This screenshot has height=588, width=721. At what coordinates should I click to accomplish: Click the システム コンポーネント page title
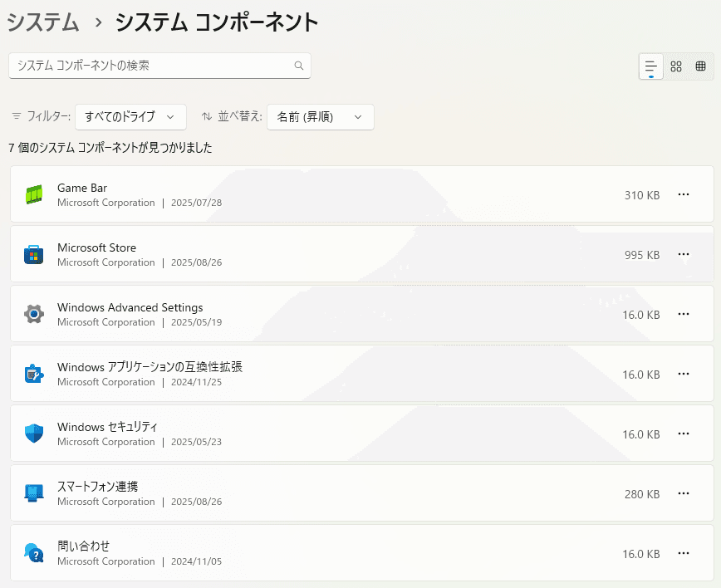[x=217, y=22]
